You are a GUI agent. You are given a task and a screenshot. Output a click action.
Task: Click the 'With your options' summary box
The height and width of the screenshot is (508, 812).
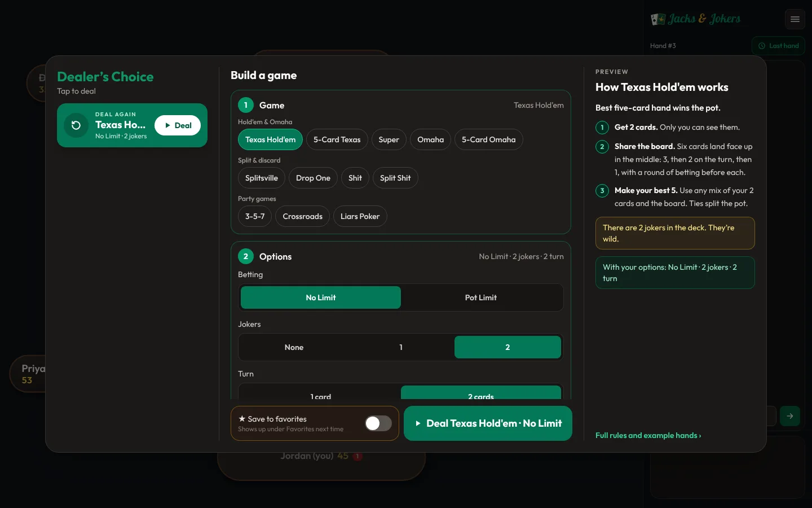pyautogui.click(x=675, y=273)
